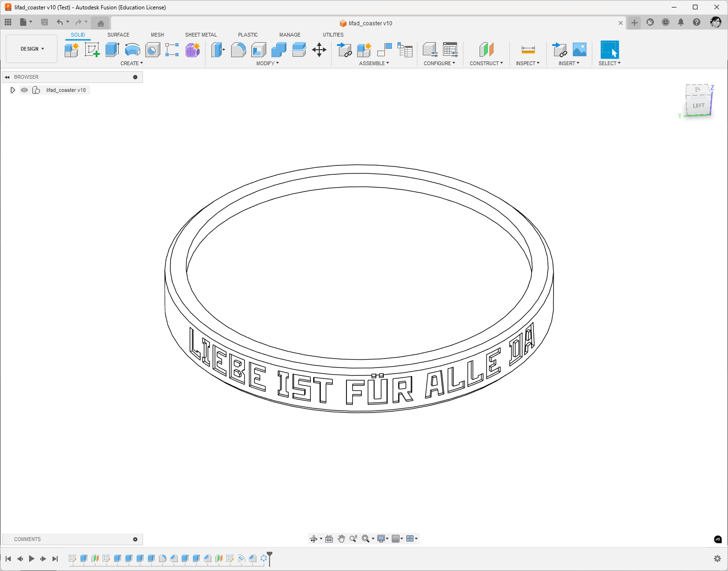This screenshot has height=571, width=728.
Task: Click the Home icon in the title bar
Action: tap(100, 23)
